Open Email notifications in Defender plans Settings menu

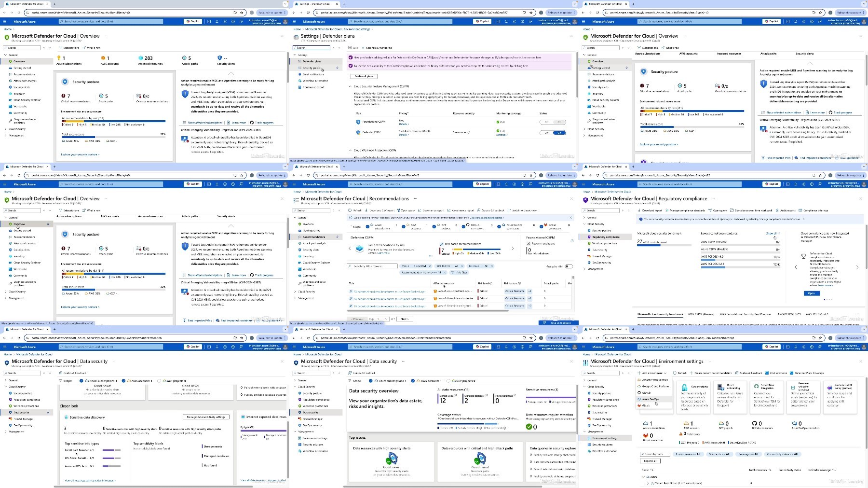313,74
